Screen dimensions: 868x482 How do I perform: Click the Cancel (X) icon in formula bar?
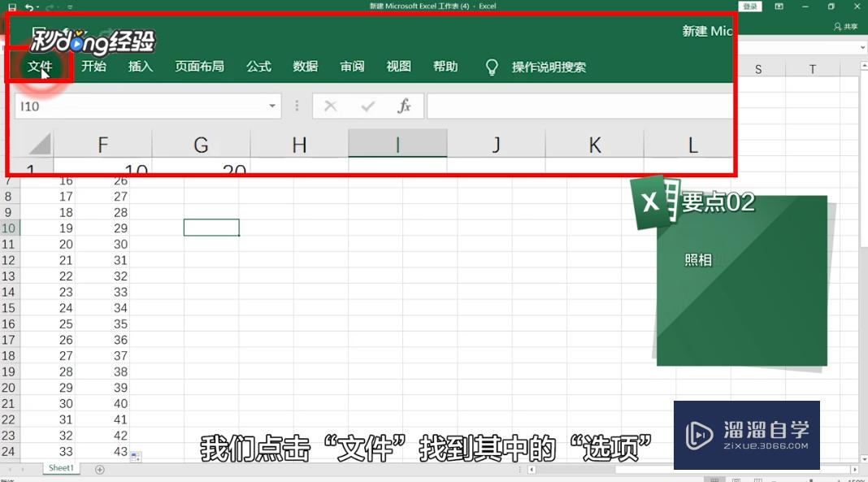[x=330, y=105]
